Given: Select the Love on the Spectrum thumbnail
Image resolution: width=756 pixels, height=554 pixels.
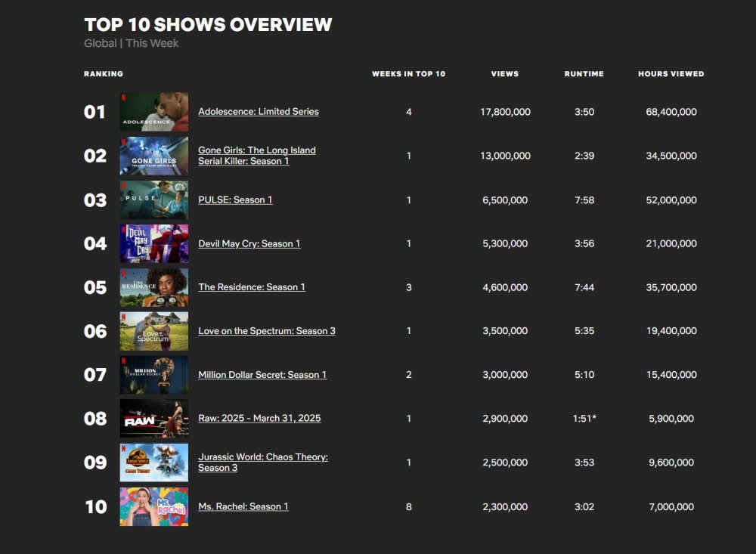Looking at the screenshot, I should click(153, 331).
